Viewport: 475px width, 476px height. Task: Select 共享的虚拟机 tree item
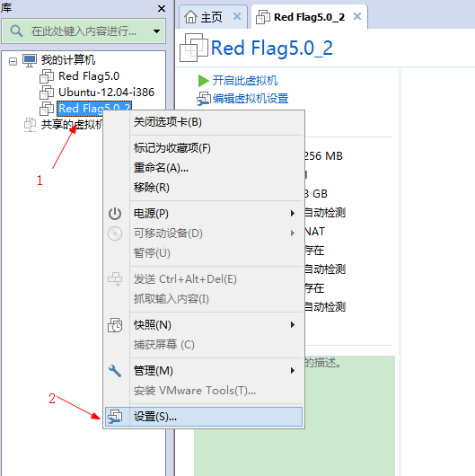click(x=72, y=125)
